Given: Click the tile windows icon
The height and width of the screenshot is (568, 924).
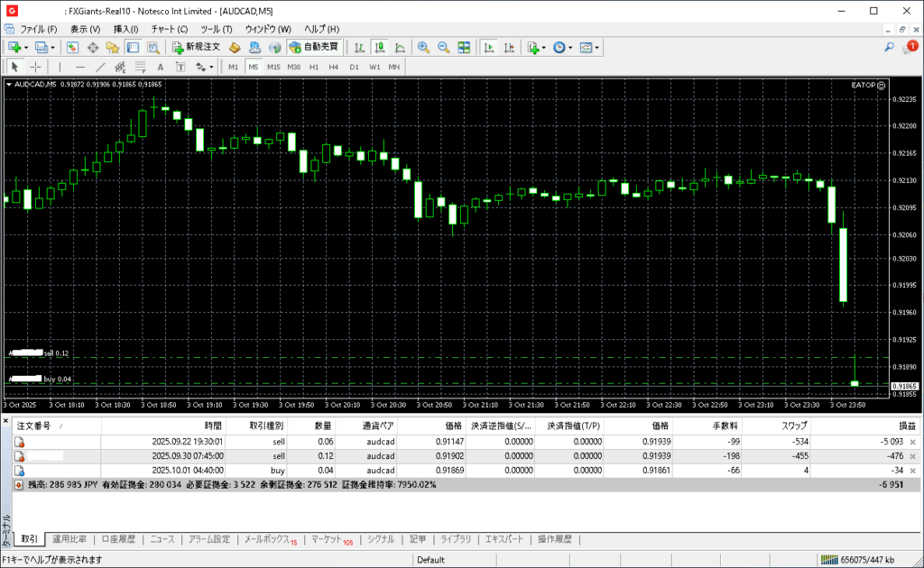Looking at the screenshot, I should point(464,47).
